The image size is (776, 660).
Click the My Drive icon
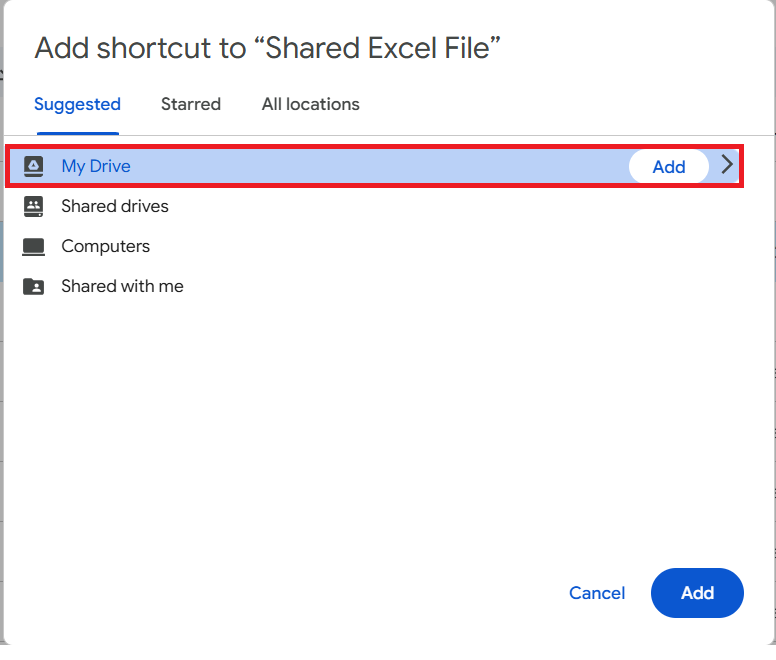click(x=34, y=167)
